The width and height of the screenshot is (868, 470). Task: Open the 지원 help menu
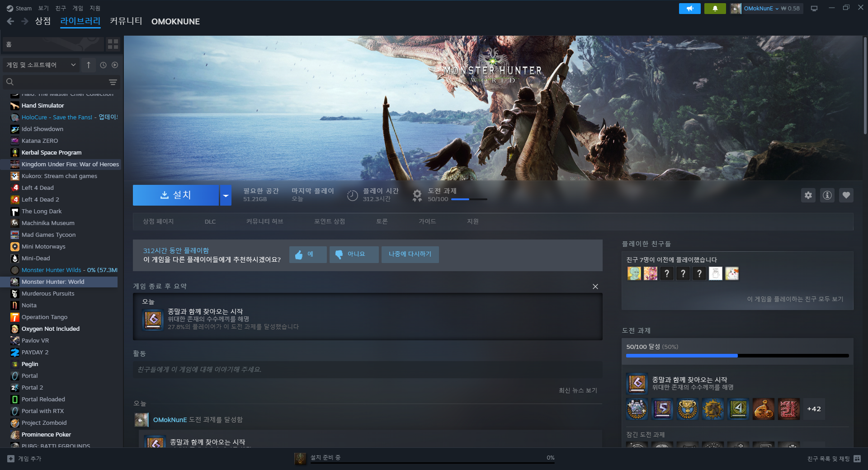[x=95, y=8]
